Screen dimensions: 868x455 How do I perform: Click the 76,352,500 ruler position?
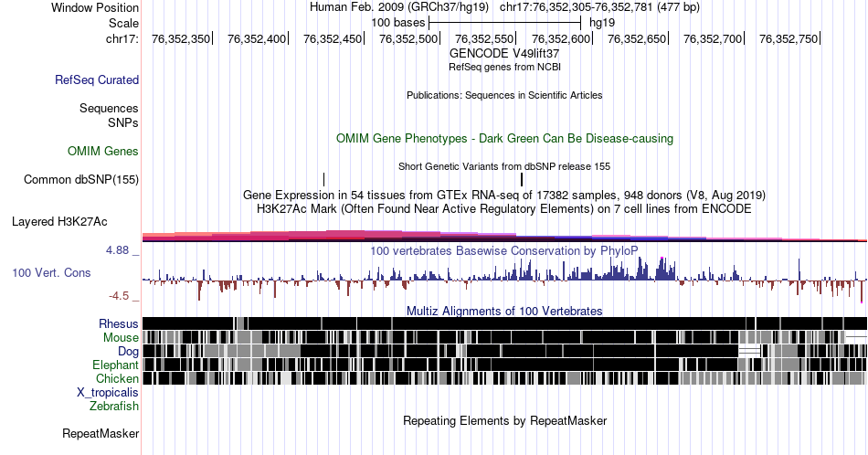click(x=408, y=38)
